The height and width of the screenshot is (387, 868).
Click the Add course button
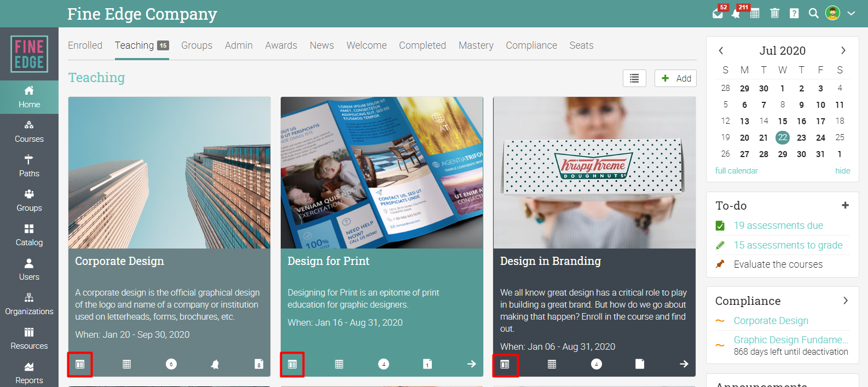coord(675,78)
